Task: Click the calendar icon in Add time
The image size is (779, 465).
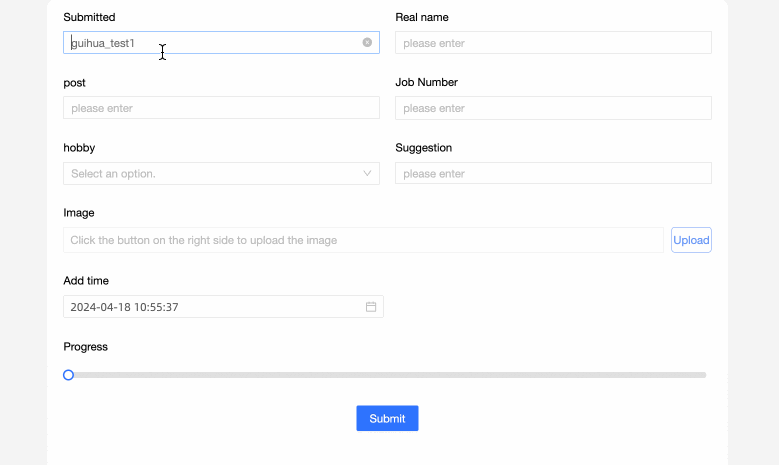Action: 370,307
